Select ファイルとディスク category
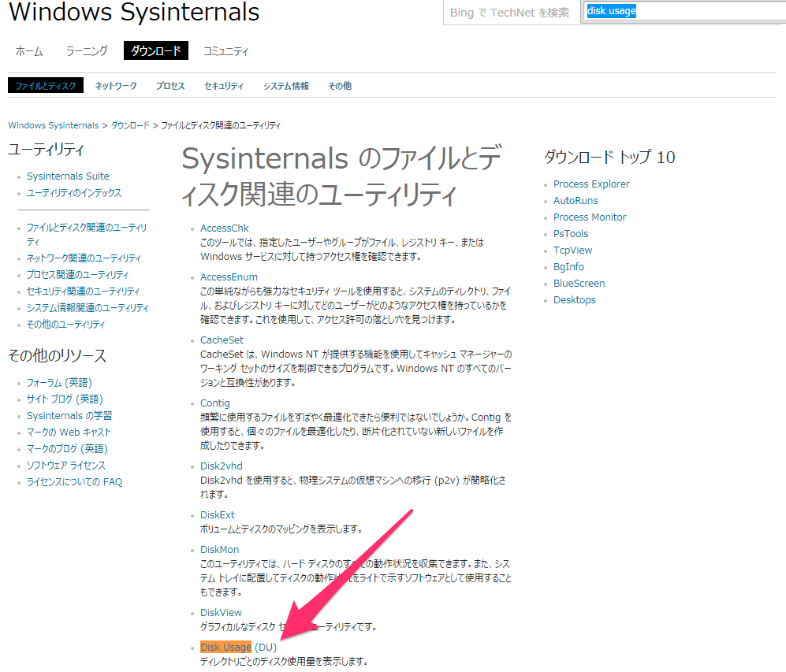The image size is (786, 672). click(46, 86)
